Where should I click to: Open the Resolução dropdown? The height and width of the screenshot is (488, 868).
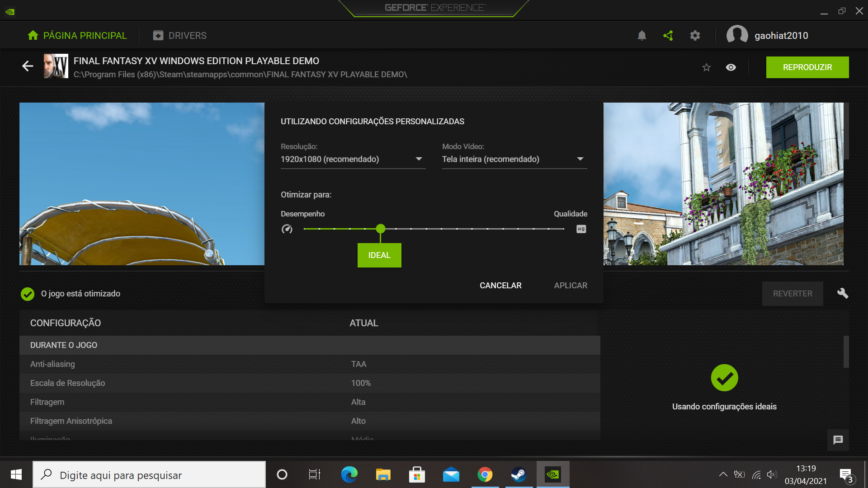click(353, 159)
